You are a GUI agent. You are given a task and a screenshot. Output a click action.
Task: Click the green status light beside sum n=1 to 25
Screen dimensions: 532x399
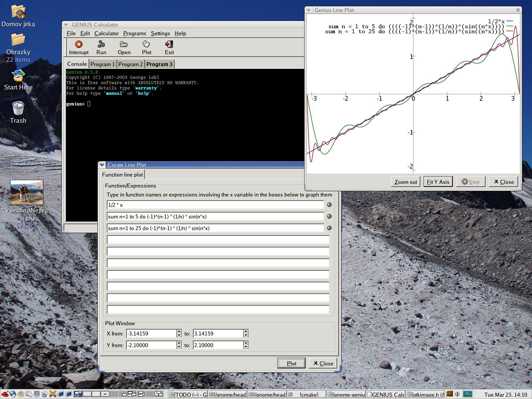click(x=330, y=228)
